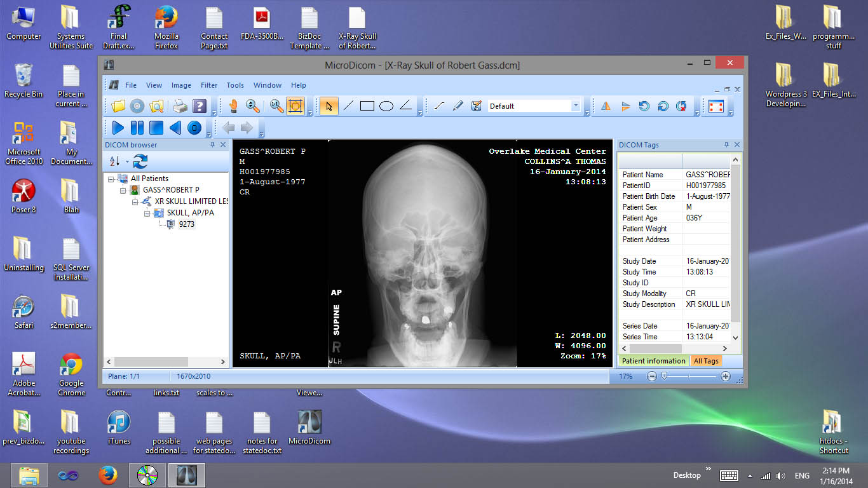The width and height of the screenshot is (868, 488).
Task: Open the Default preset combo box
Action: [x=535, y=106]
